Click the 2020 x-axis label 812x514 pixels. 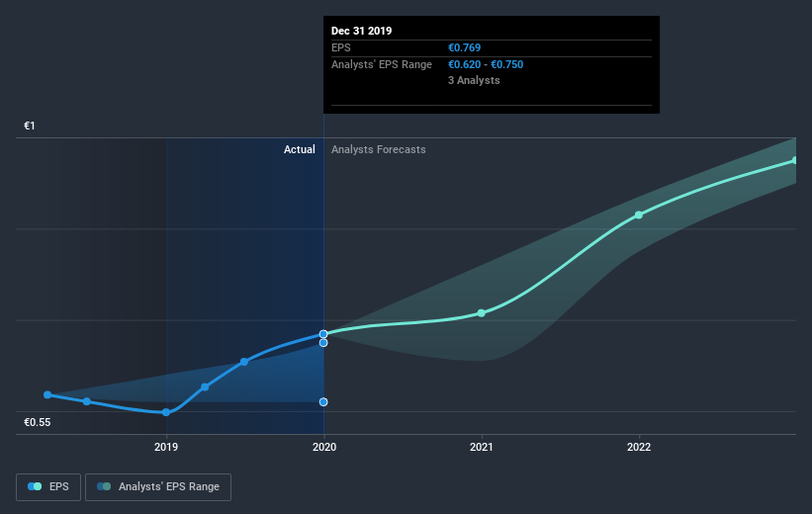tap(324, 447)
